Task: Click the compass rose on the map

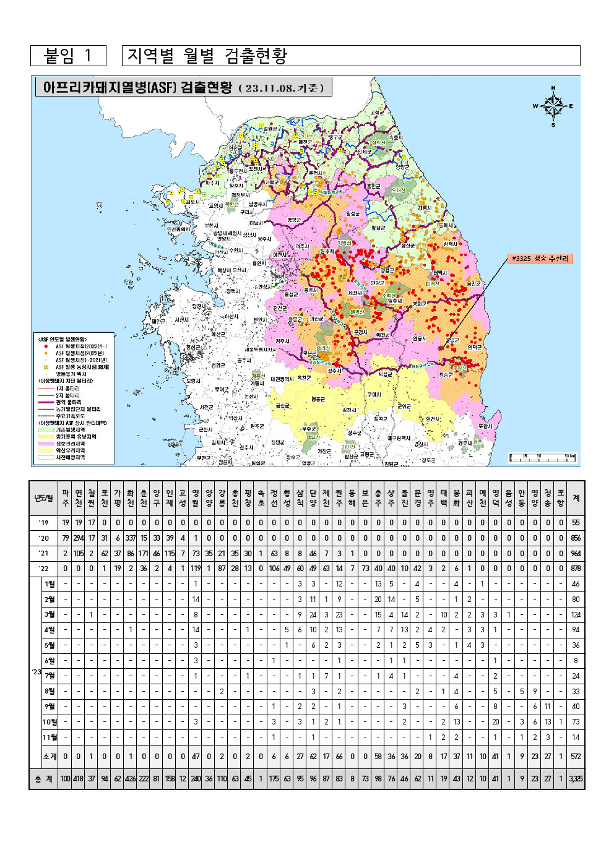Action: click(553, 106)
